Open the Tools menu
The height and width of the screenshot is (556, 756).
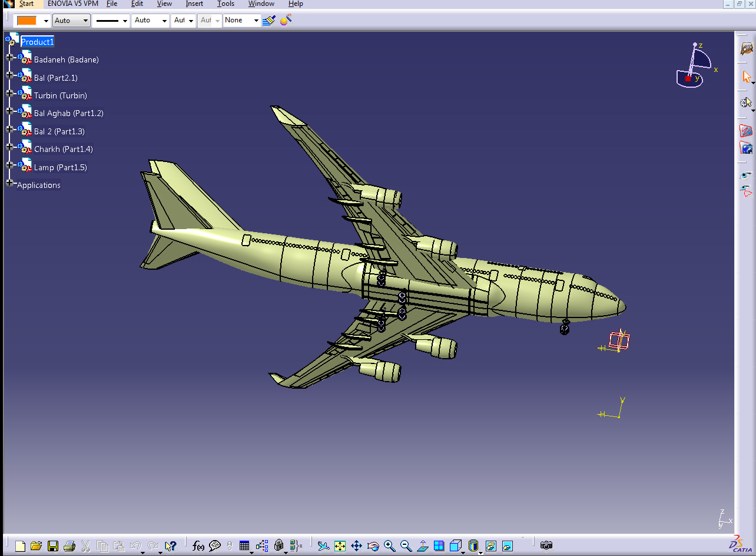click(226, 4)
